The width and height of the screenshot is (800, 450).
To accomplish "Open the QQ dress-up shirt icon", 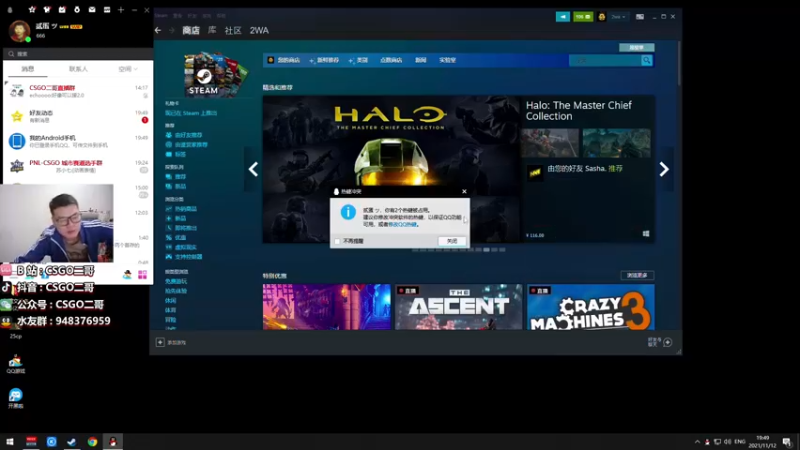I will point(47,10).
